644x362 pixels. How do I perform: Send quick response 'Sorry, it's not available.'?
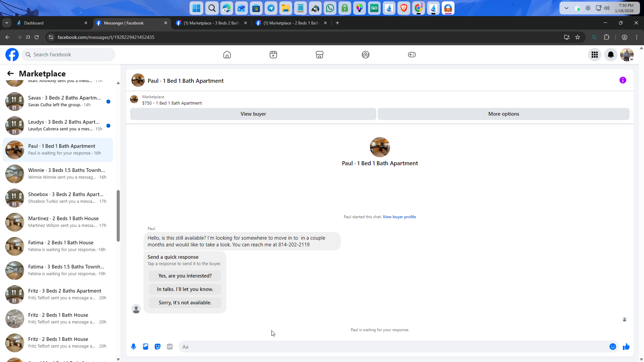tap(185, 303)
